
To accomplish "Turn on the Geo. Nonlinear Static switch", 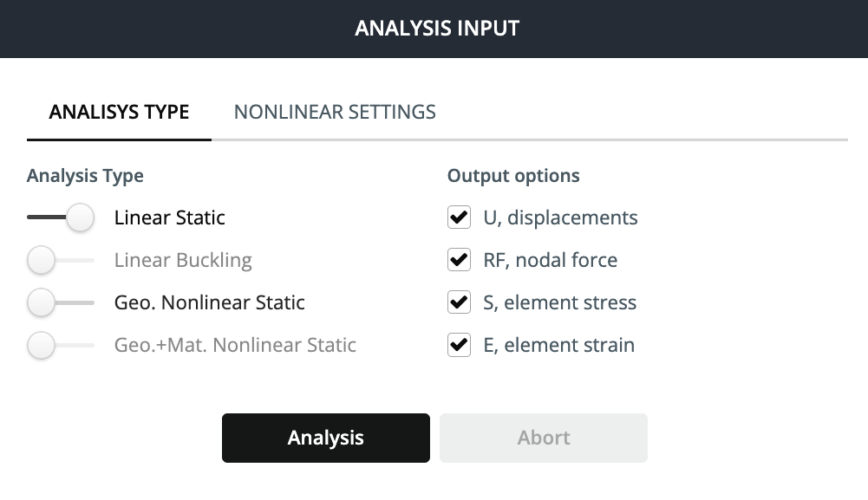I will [x=61, y=302].
